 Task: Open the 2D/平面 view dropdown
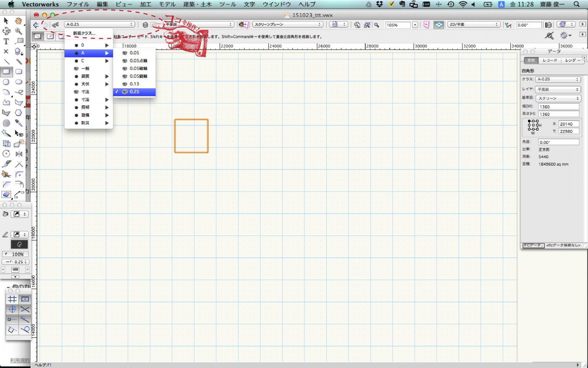(473, 25)
